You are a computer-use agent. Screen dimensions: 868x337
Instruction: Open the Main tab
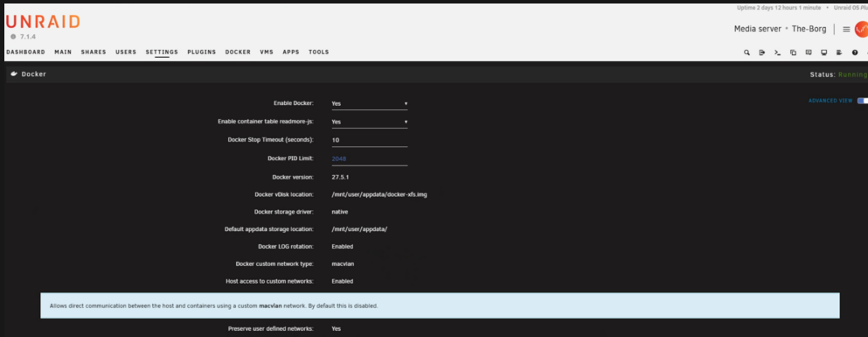[63, 53]
